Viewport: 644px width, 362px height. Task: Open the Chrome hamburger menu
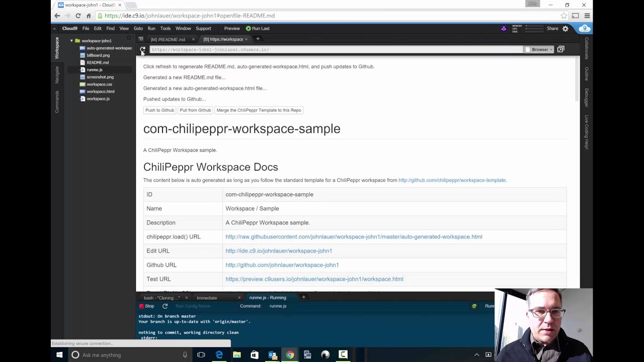point(587,16)
